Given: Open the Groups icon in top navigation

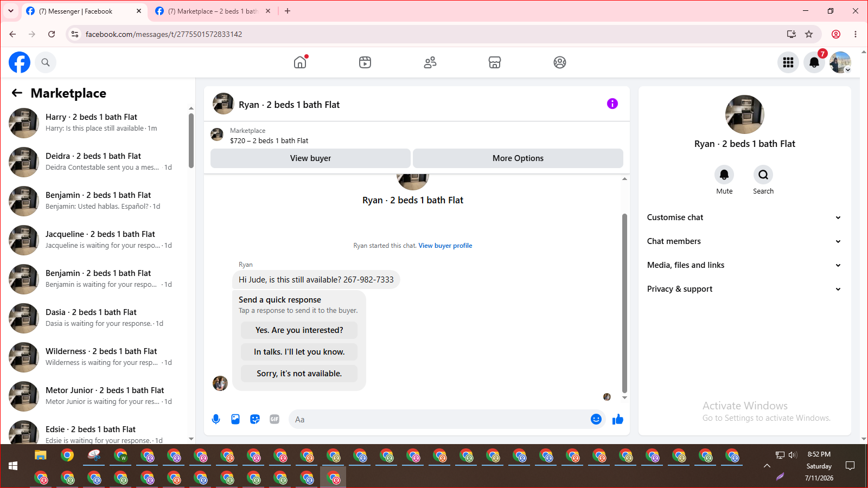Looking at the screenshot, I should [x=560, y=62].
